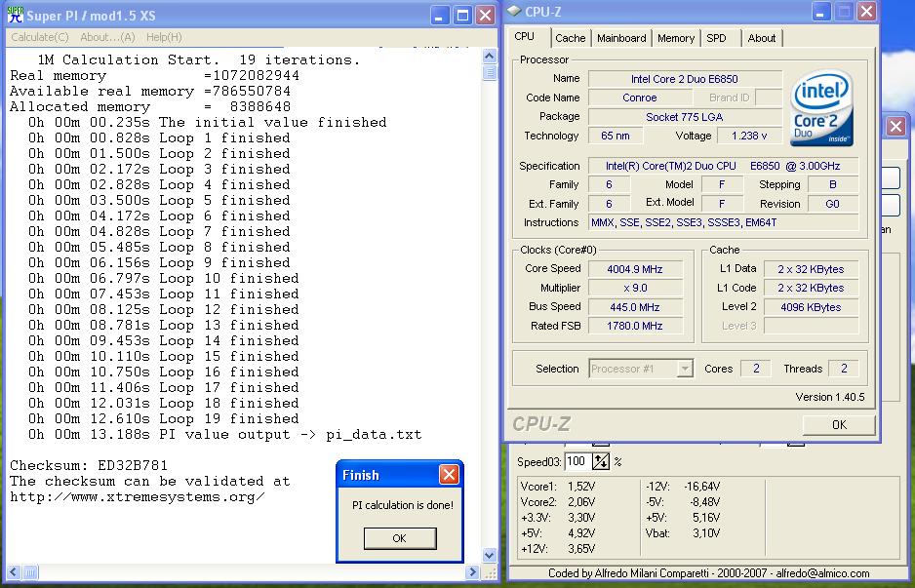Click the 'Checksum: ED32B781' line
915x588 pixels.
89,465
